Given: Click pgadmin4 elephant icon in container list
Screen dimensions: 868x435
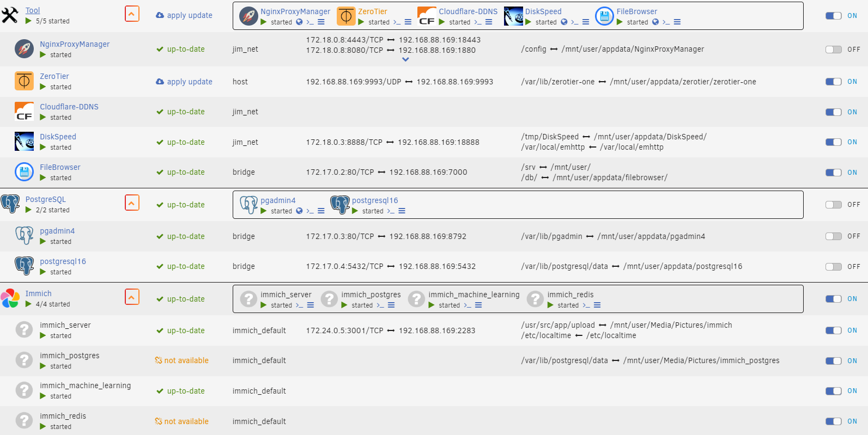Looking at the screenshot, I should pyautogui.click(x=24, y=236).
